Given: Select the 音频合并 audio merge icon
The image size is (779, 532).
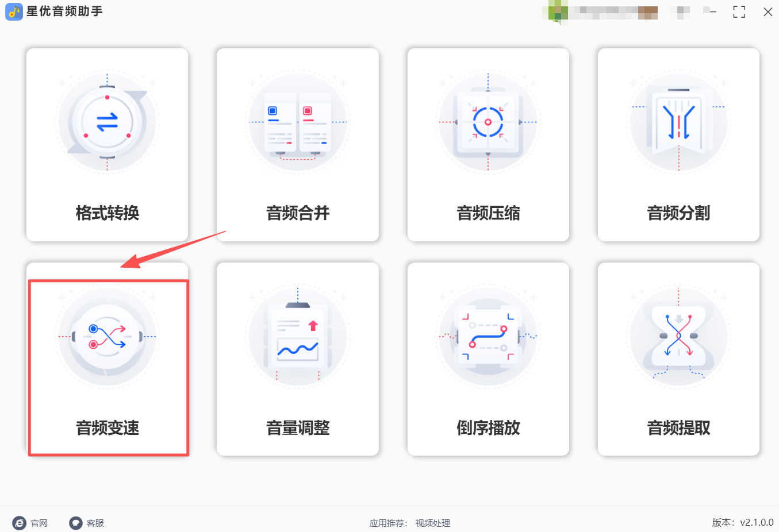Looking at the screenshot, I should coord(298,122).
